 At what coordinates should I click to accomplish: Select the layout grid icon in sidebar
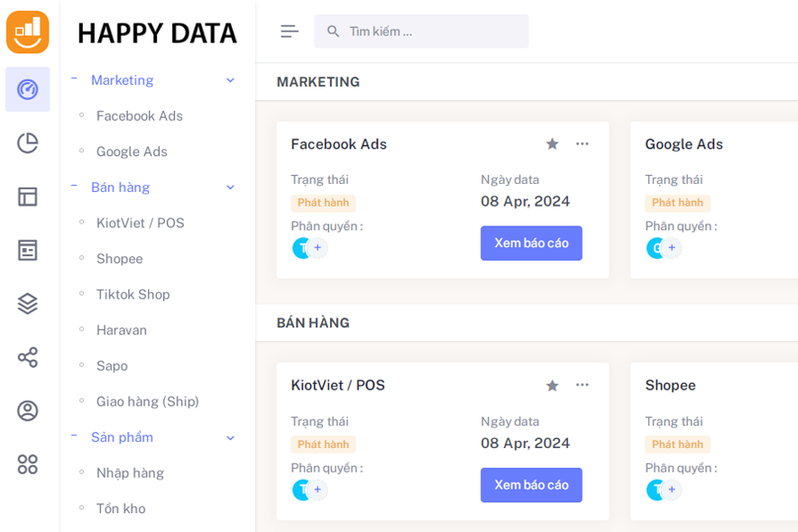click(x=27, y=197)
